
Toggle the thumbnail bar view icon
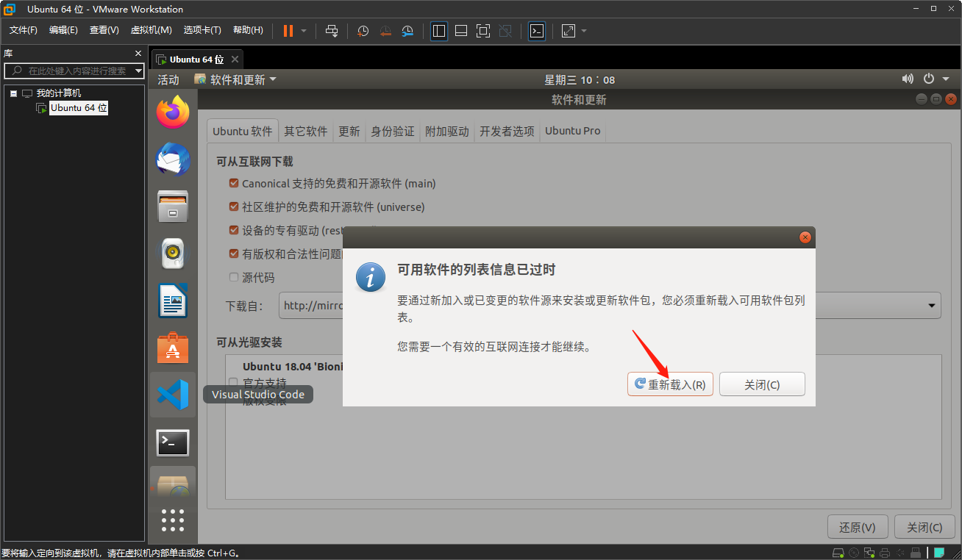click(x=461, y=31)
